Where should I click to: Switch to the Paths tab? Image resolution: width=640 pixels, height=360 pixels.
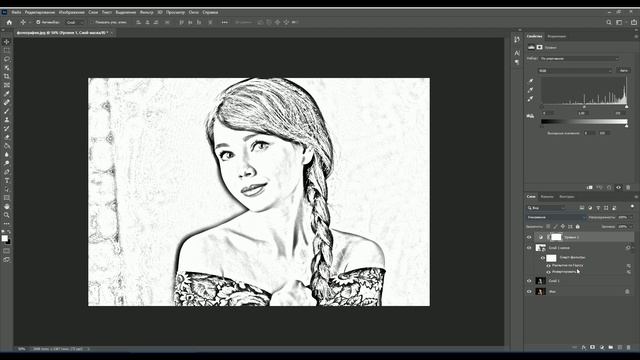click(567, 197)
